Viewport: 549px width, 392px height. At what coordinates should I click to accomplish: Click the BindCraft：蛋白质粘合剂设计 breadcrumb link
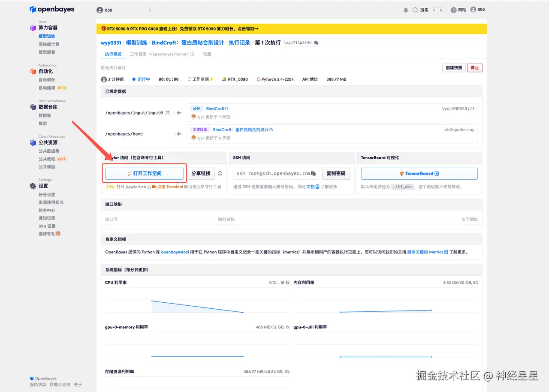pyautogui.click(x=188, y=43)
